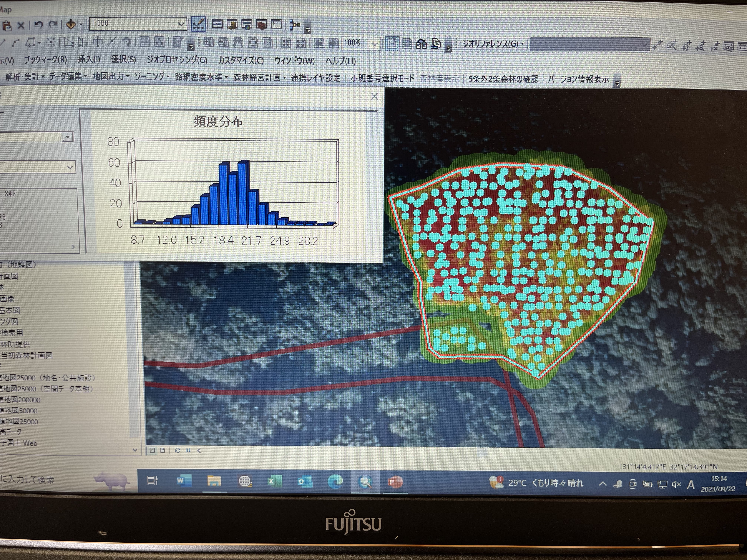Click 5条外2条森林の確認 button
Screen dimensions: 747x560
pyautogui.click(x=503, y=79)
